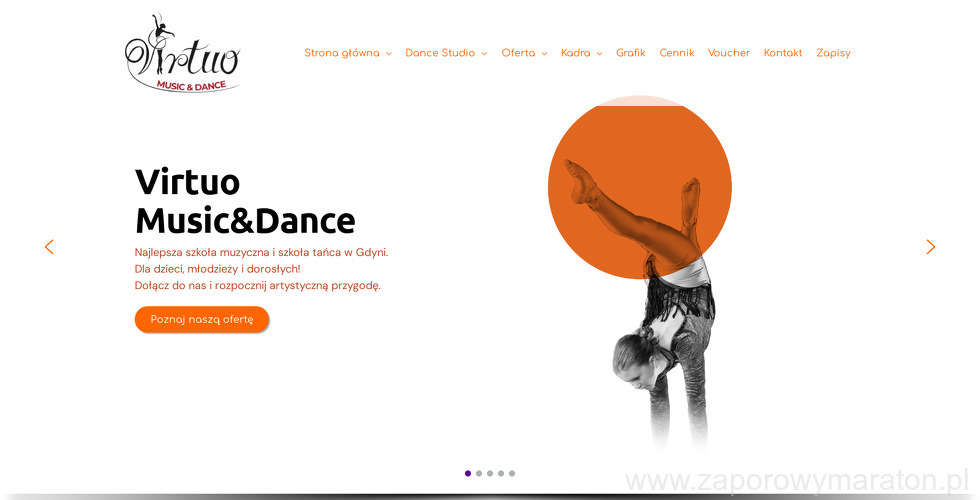Click the Virtuo Music&Dance headline
The image size is (980, 500).
pyautogui.click(x=245, y=201)
